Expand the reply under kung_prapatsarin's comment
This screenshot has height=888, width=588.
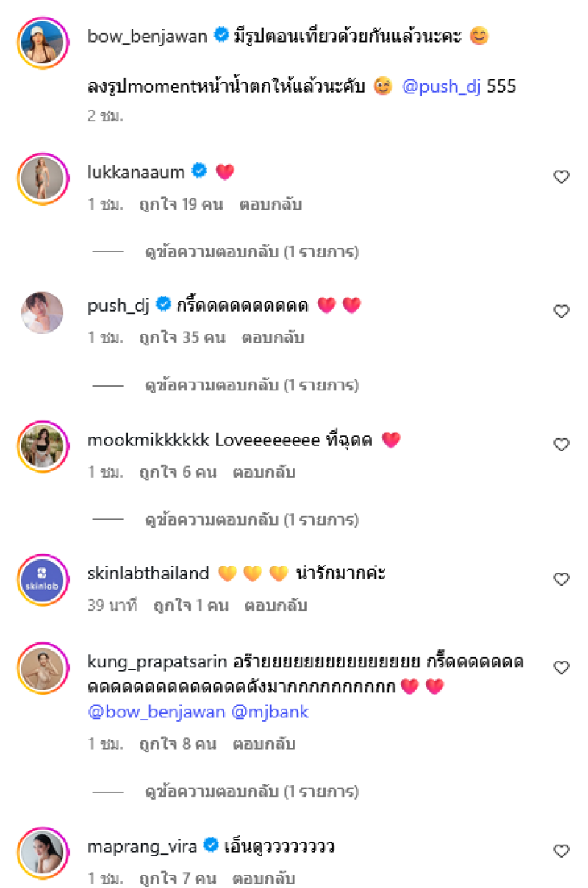click(251, 792)
